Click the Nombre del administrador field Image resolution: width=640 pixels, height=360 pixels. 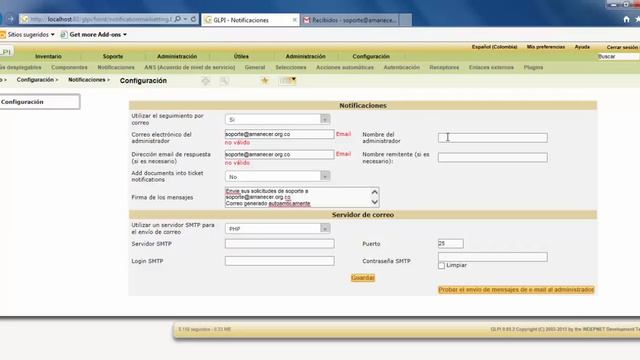click(493, 138)
